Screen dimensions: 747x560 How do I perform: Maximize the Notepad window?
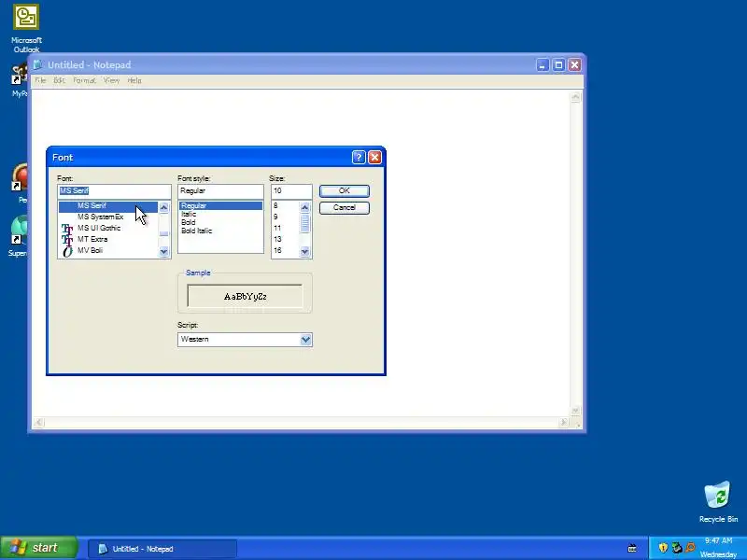pos(558,65)
